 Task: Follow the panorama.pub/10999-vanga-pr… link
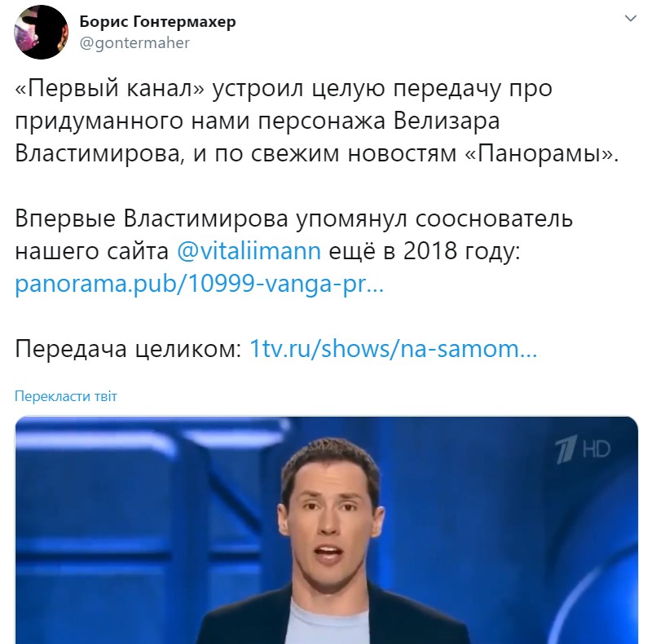(199, 284)
